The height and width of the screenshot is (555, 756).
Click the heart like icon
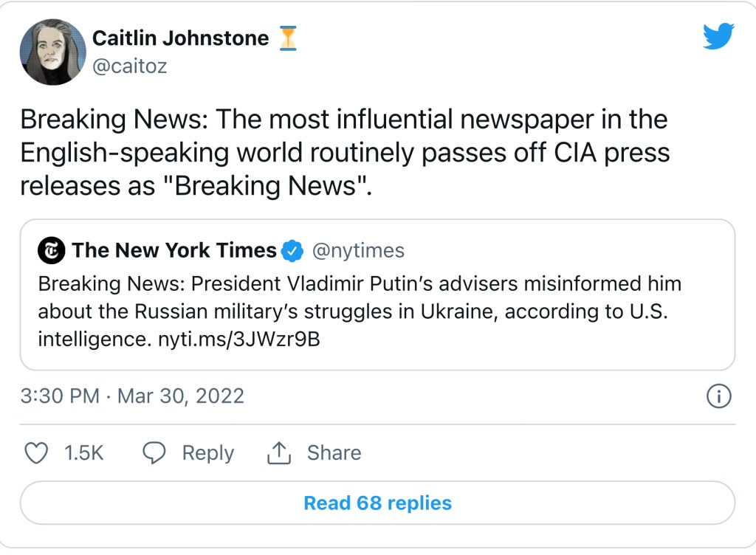tap(36, 452)
